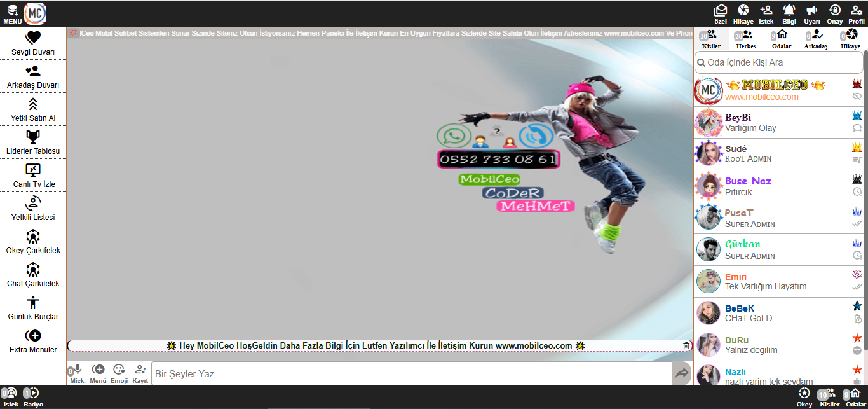Open Hikaye icon in top bar
868x409 pixels.
pos(743,13)
